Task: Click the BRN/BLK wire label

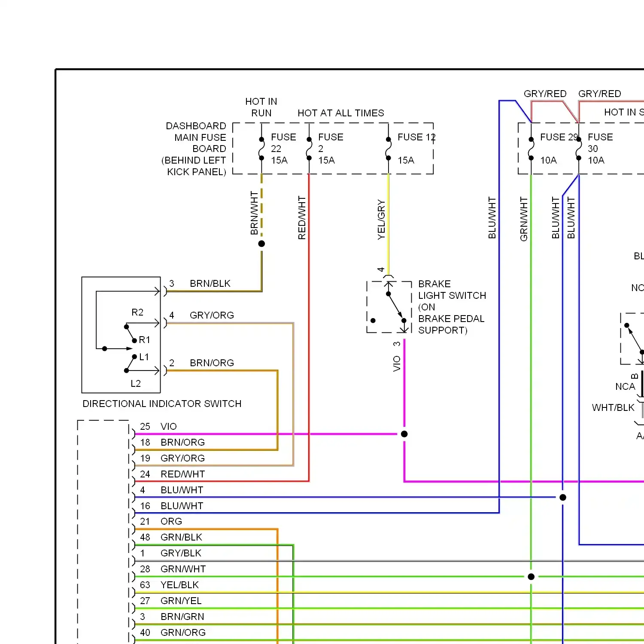Action: point(210,283)
